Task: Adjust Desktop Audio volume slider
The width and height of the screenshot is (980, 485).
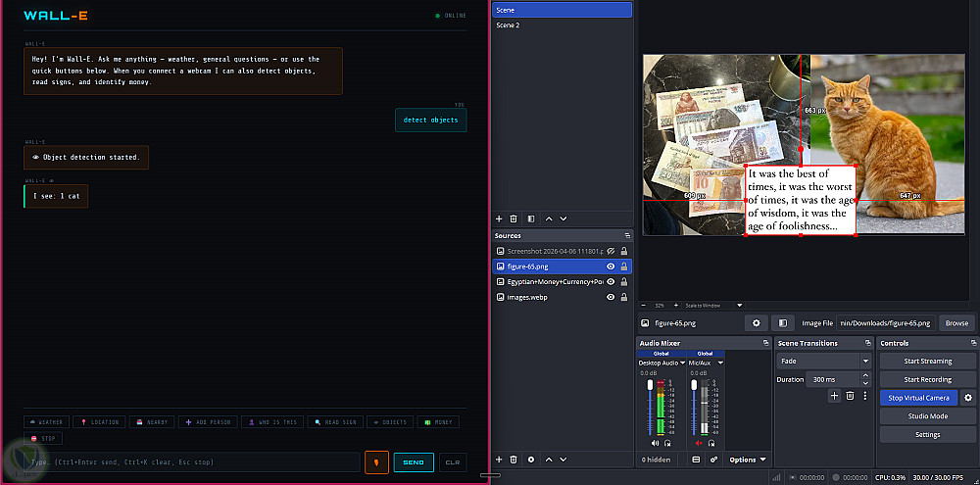Action: point(650,407)
